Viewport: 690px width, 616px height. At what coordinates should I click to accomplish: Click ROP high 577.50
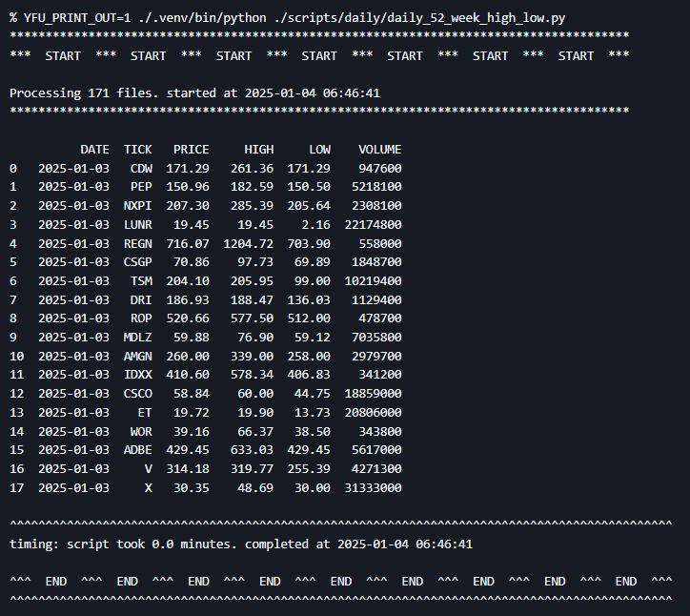[252, 318]
